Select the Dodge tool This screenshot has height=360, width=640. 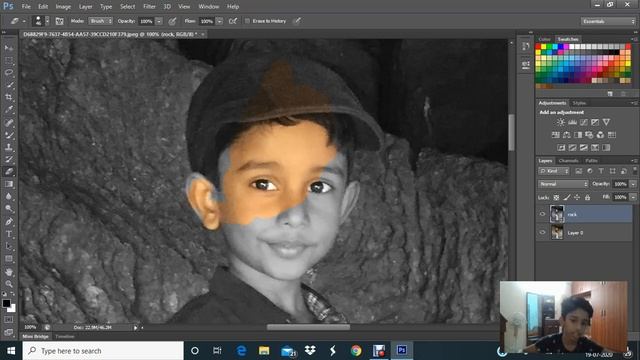coord(9,209)
